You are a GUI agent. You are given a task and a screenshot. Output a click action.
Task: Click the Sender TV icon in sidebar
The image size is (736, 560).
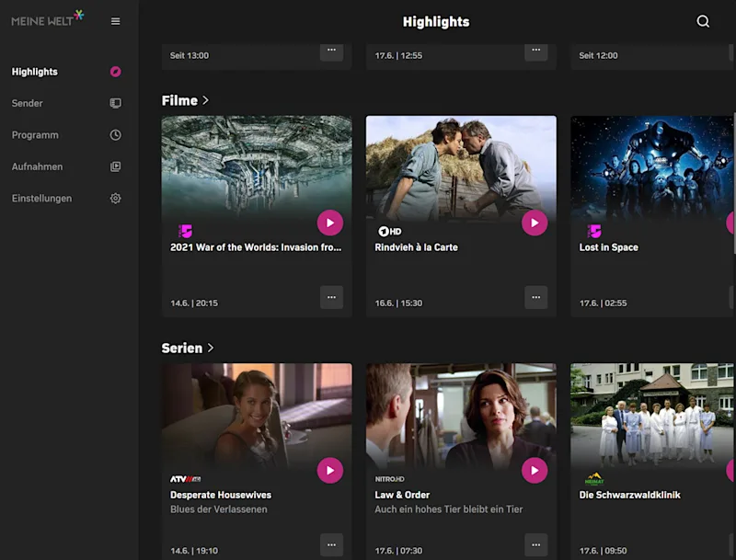pos(116,103)
